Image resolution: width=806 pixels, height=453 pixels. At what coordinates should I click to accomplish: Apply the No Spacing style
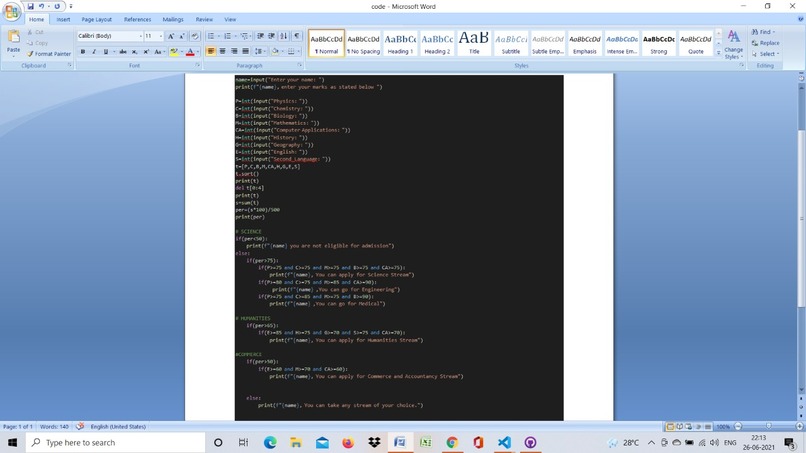point(363,43)
